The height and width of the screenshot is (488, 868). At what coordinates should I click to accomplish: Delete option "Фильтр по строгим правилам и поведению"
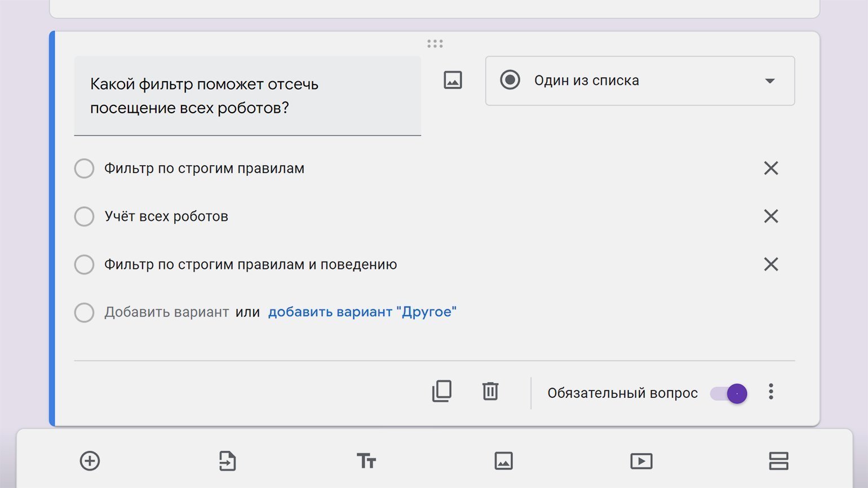tap(770, 264)
